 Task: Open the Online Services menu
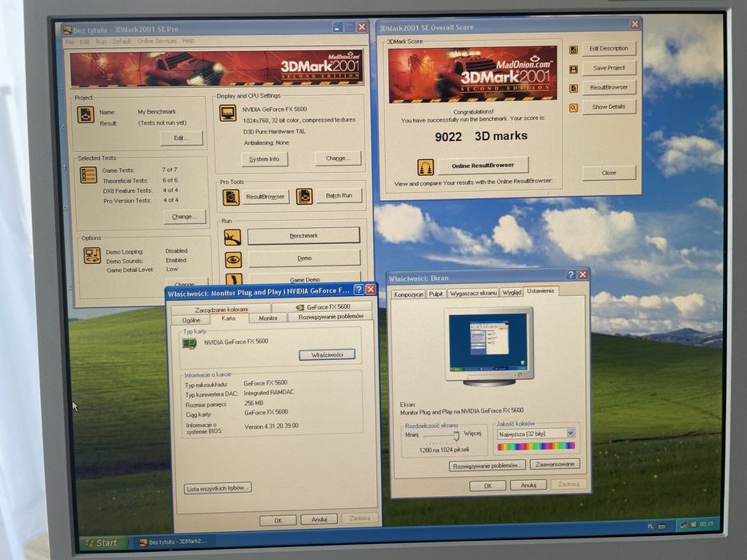[x=157, y=42]
